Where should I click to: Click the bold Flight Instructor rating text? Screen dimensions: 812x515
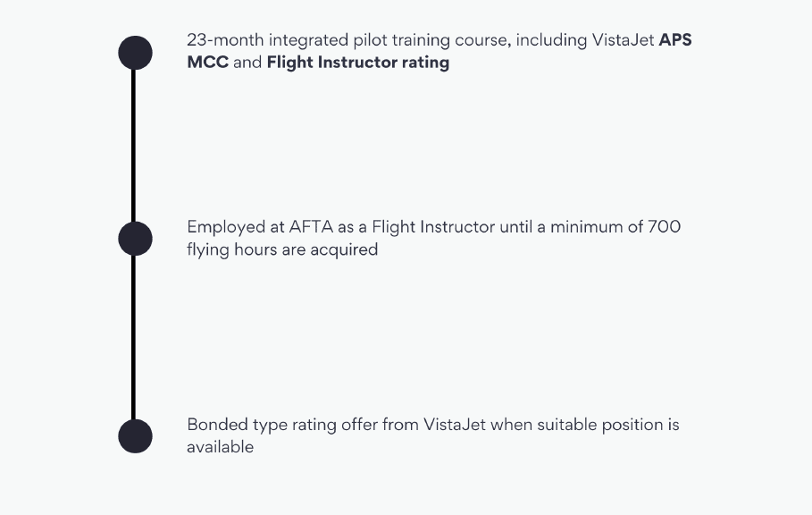click(x=358, y=63)
